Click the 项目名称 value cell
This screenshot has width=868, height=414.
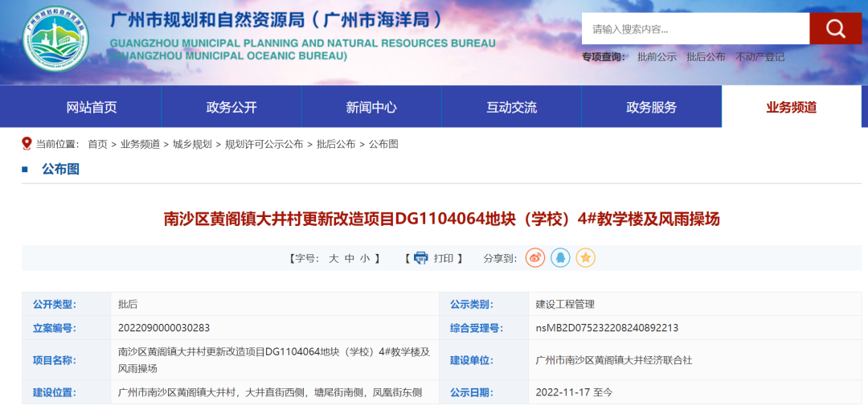point(274,360)
